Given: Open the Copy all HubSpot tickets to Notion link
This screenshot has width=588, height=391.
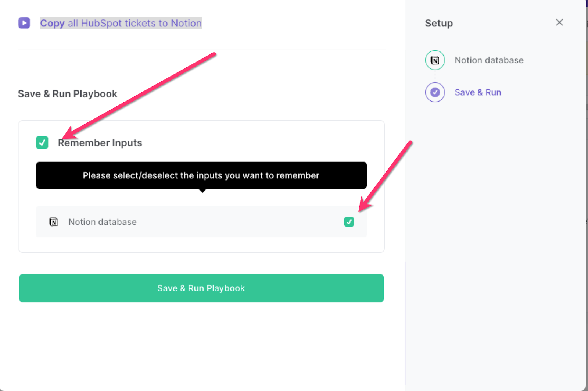Looking at the screenshot, I should click(121, 23).
